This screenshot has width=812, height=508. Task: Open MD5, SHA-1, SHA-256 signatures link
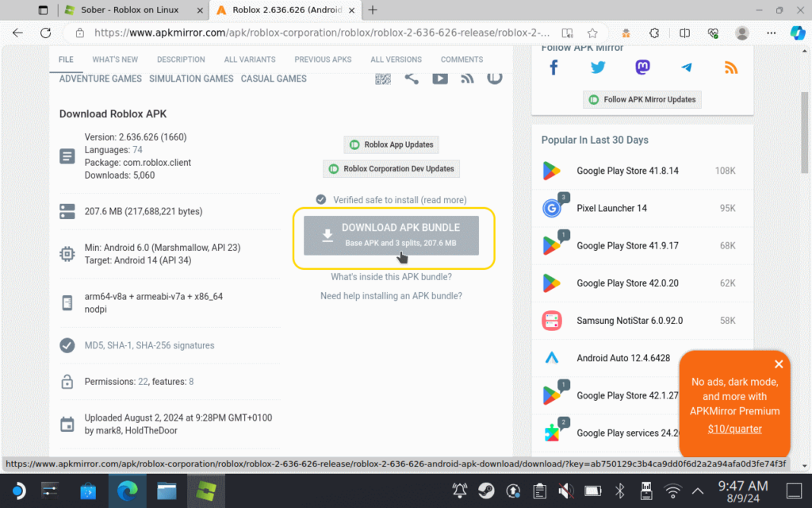(149, 345)
